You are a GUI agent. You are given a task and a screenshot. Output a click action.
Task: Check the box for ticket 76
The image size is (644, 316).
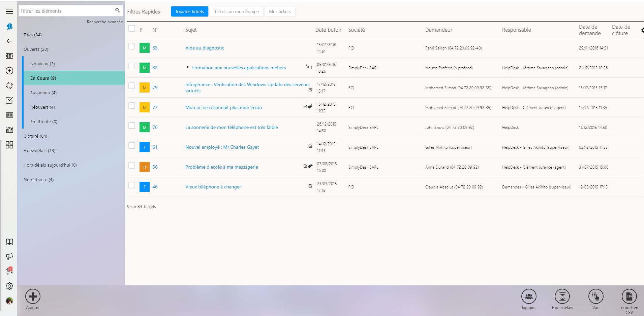pyautogui.click(x=132, y=126)
